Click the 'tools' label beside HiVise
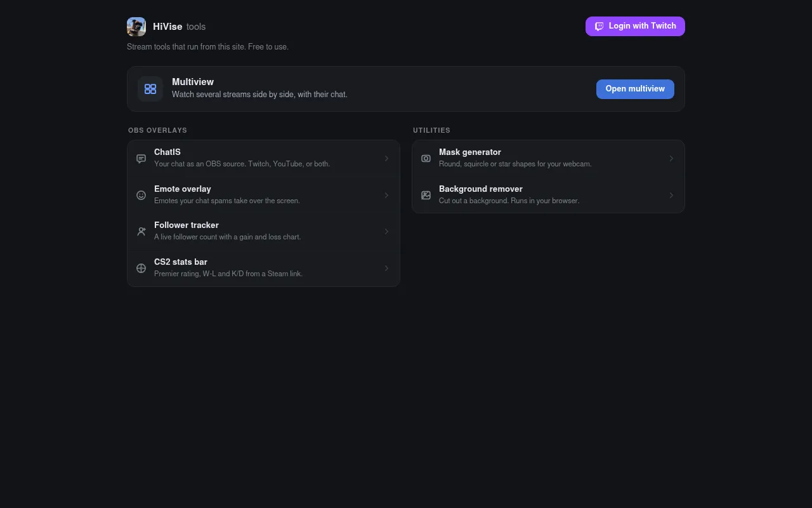The width and height of the screenshot is (812, 508). coord(196,27)
